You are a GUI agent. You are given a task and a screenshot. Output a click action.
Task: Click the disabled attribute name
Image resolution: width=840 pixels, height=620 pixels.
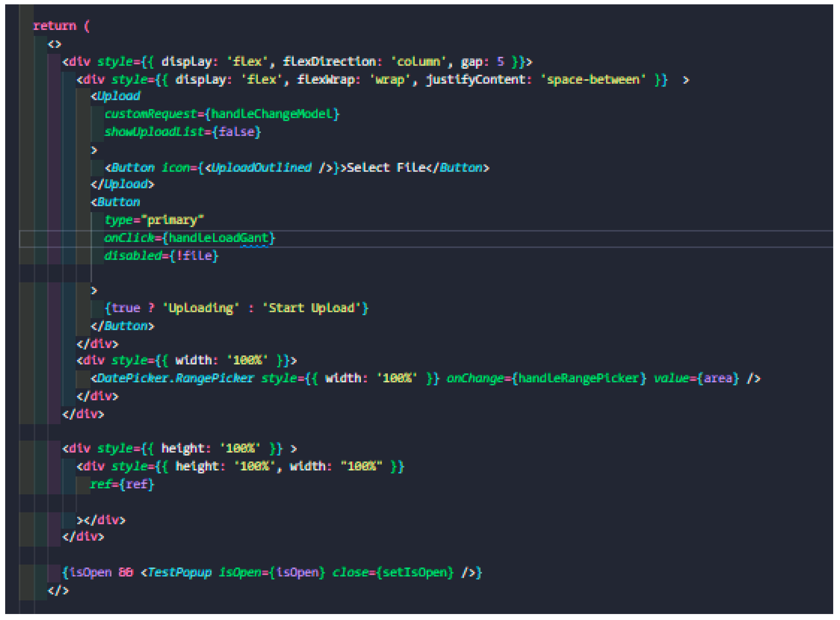click(x=132, y=256)
